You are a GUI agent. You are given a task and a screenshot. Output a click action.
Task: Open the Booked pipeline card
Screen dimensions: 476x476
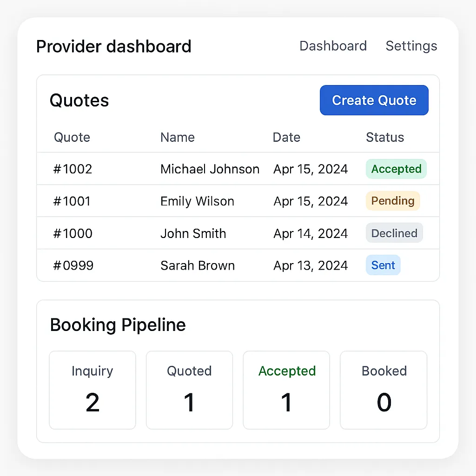(383, 390)
